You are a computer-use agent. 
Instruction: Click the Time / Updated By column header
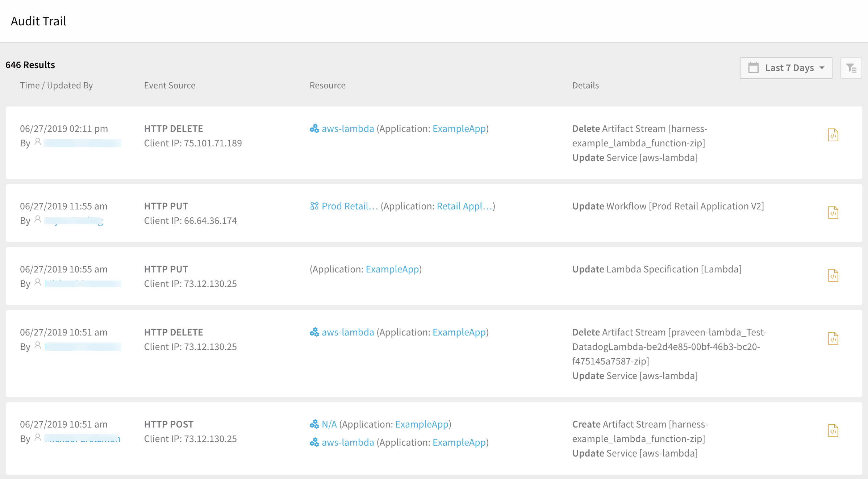56,85
